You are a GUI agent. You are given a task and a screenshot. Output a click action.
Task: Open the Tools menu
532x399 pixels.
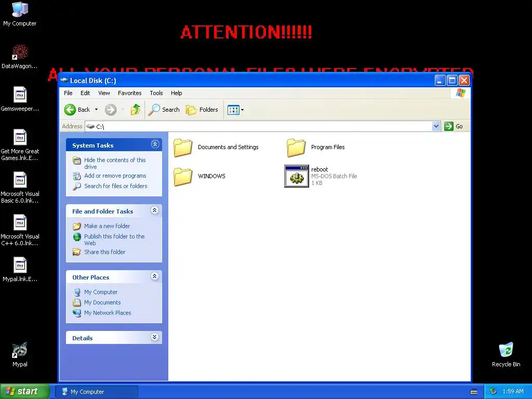coord(156,93)
